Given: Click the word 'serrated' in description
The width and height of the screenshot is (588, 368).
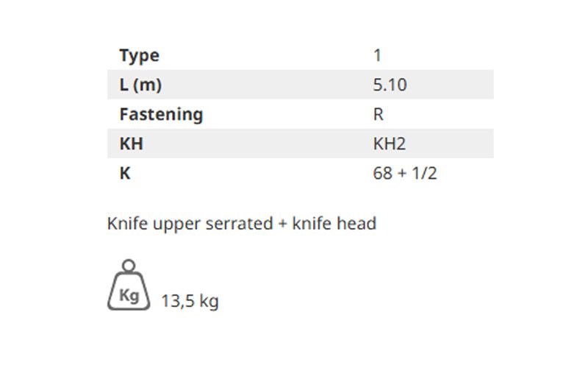Looking at the screenshot, I should point(240,224).
